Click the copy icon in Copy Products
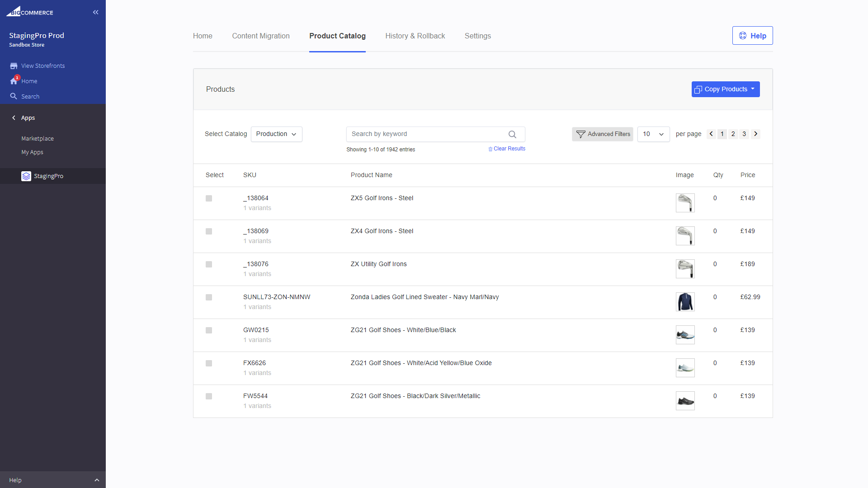This screenshot has height=488, width=868. (698, 89)
